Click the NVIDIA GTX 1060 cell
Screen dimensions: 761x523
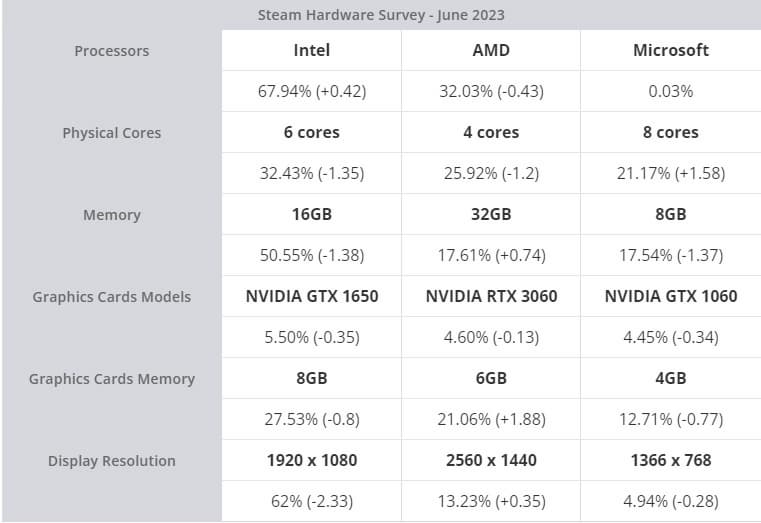click(671, 296)
